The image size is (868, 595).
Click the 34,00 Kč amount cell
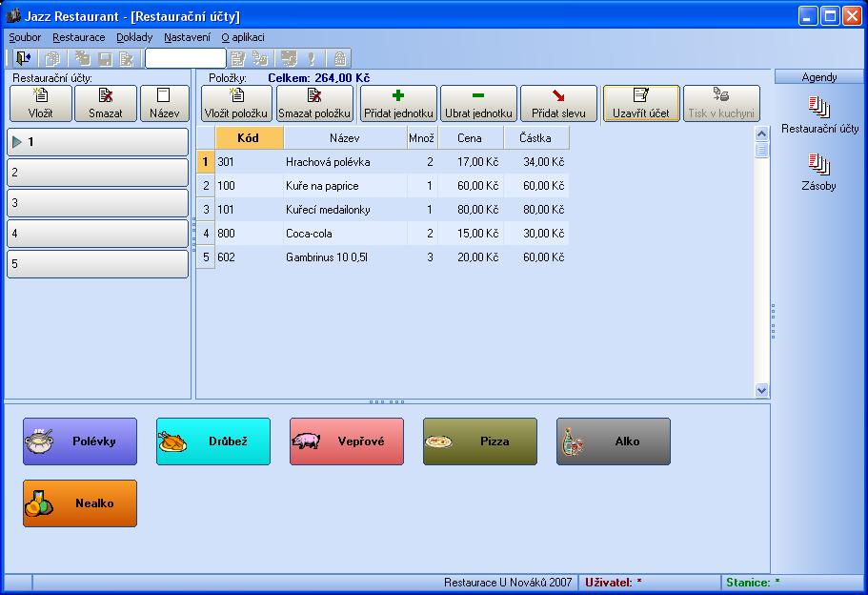pos(536,162)
